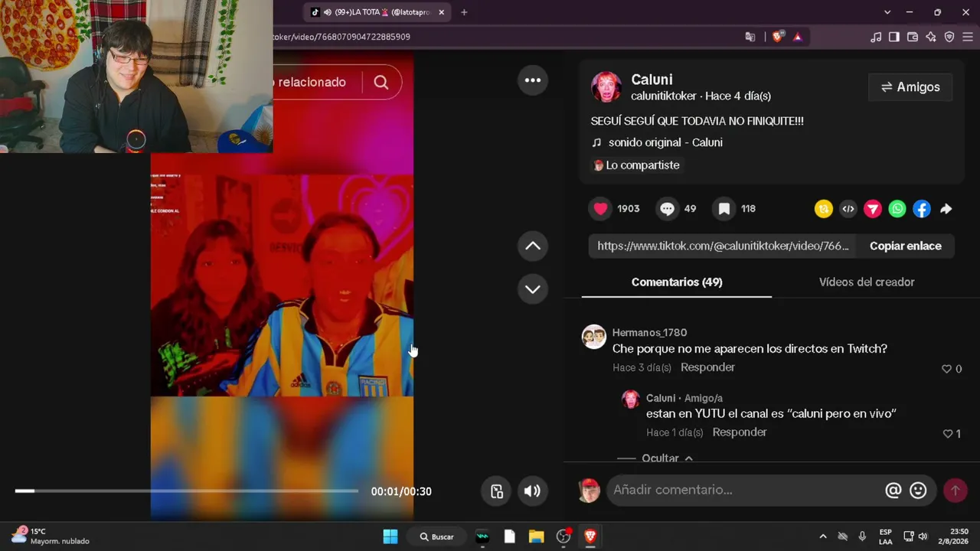The width and height of the screenshot is (980, 551).
Task: Select the TikTok video link text field
Action: coord(723,246)
